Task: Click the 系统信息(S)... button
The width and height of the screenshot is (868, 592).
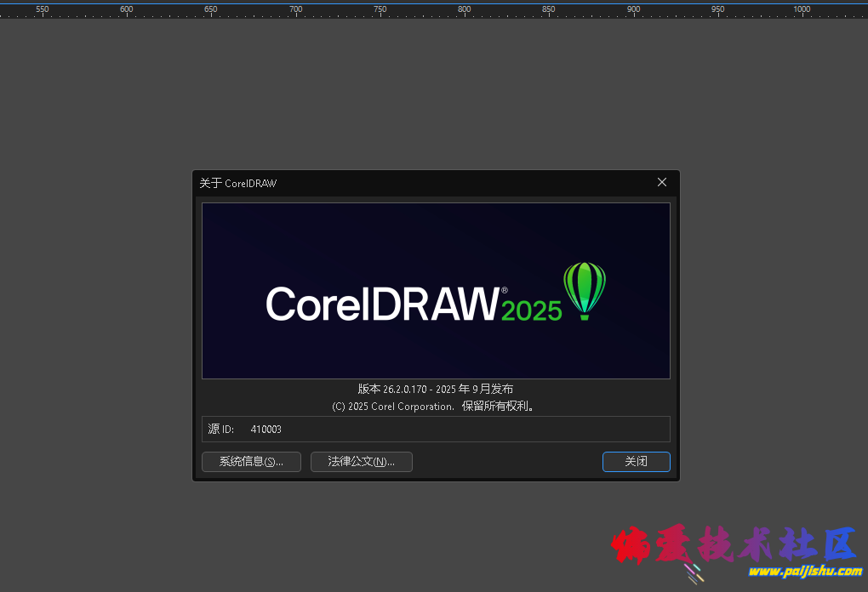Action: (x=251, y=461)
